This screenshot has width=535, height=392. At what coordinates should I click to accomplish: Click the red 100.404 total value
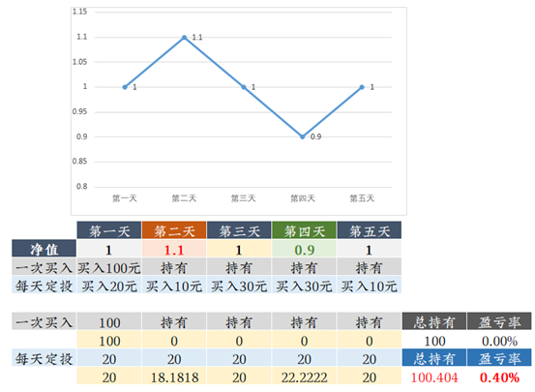click(x=434, y=377)
